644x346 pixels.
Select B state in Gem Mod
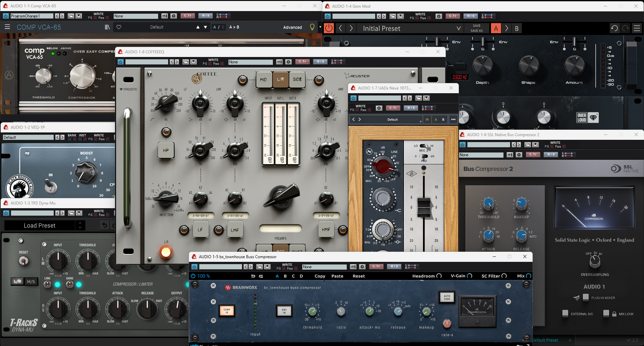(517, 28)
